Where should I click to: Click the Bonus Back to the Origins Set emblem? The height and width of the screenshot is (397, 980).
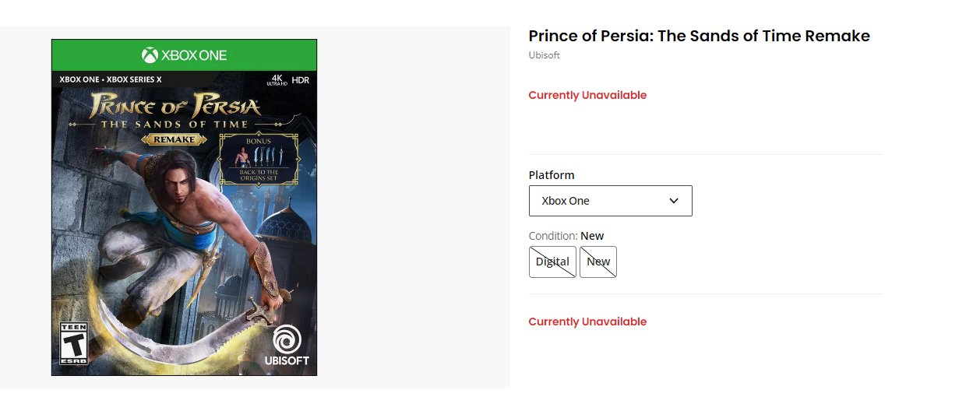tap(259, 159)
